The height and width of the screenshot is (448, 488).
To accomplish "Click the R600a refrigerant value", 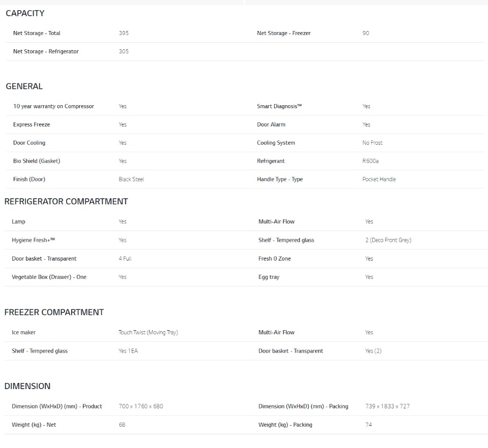I will point(371,161).
